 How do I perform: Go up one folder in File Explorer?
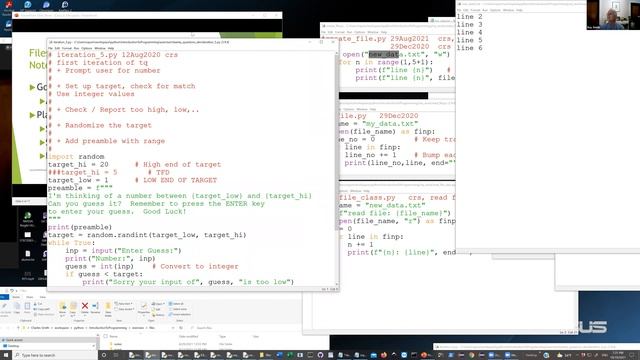18,328
